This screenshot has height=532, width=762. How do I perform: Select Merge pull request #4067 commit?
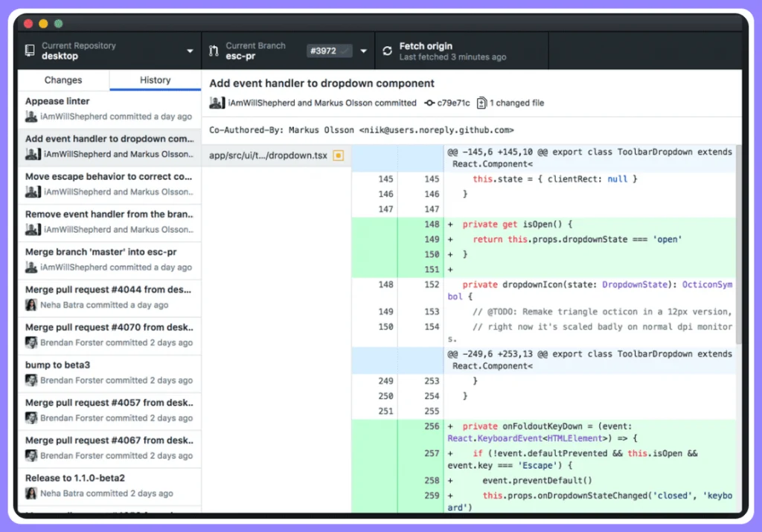coord(109,448)
